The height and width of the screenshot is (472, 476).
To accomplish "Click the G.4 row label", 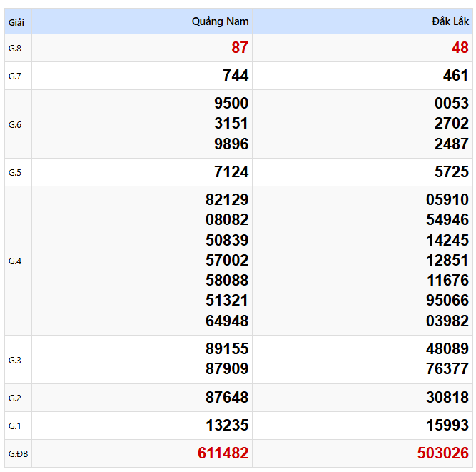I will pos(15,261).
